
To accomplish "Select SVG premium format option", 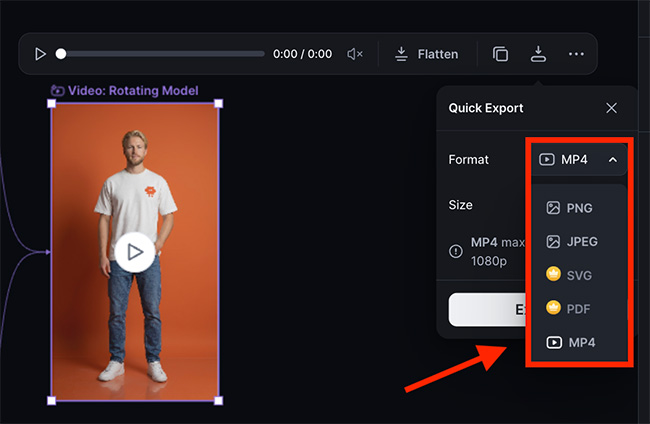I will coord(579,275).
